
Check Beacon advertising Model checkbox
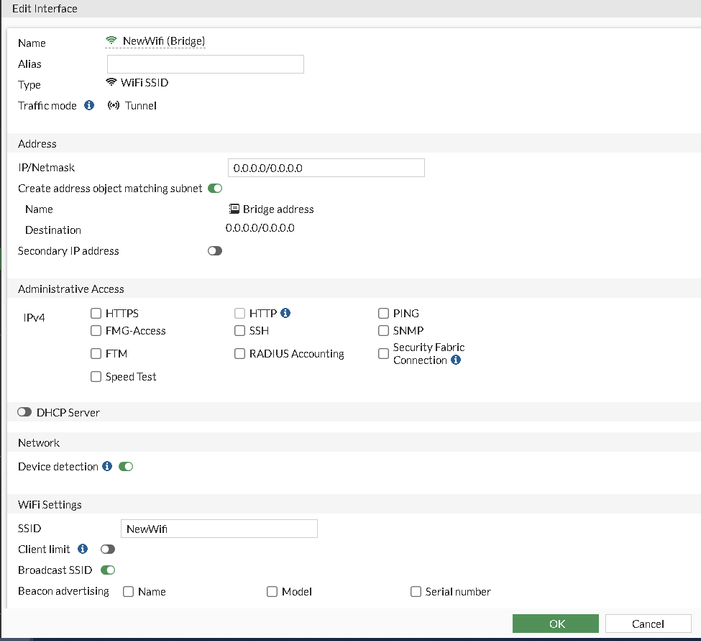pos(272,591)
